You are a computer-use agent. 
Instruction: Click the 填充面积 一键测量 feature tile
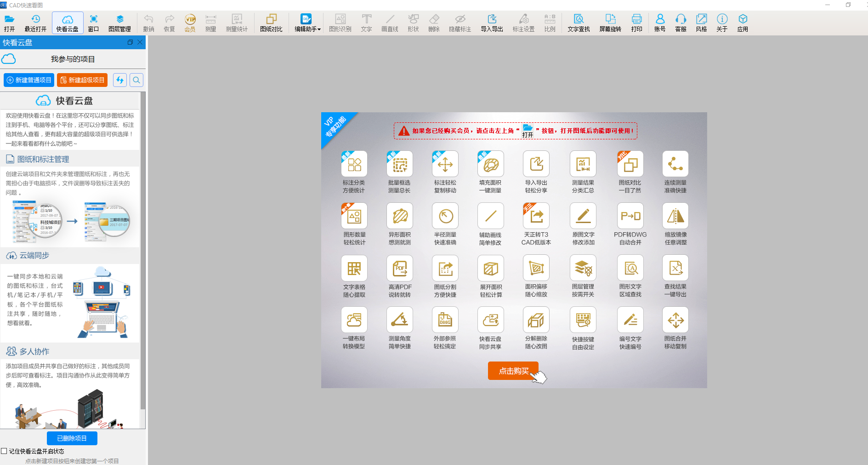490,172
